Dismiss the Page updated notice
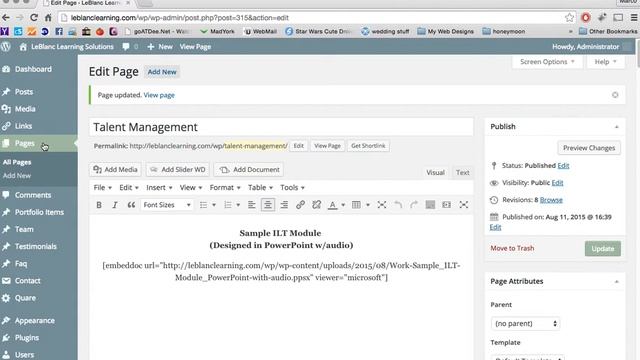 (x=615, y=95)
